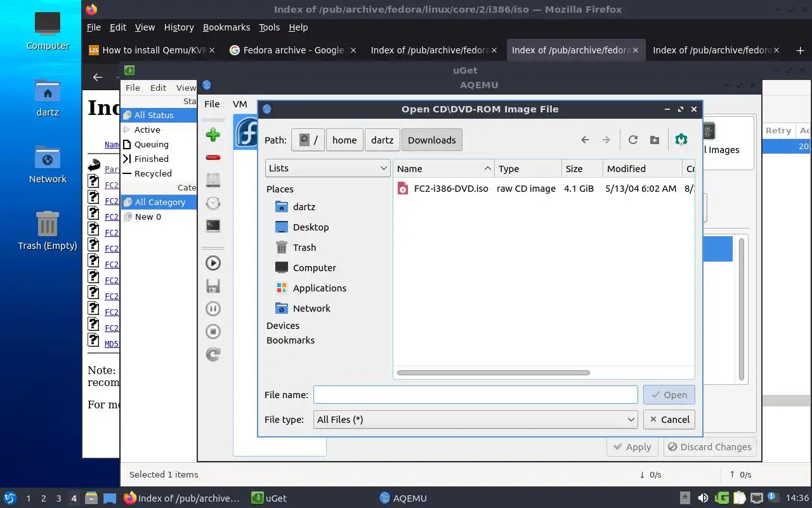The image size is (812, 508).
Task: Click the floppy save icon in AQEMU's toolbar
Action: click(x=213, y=286)
